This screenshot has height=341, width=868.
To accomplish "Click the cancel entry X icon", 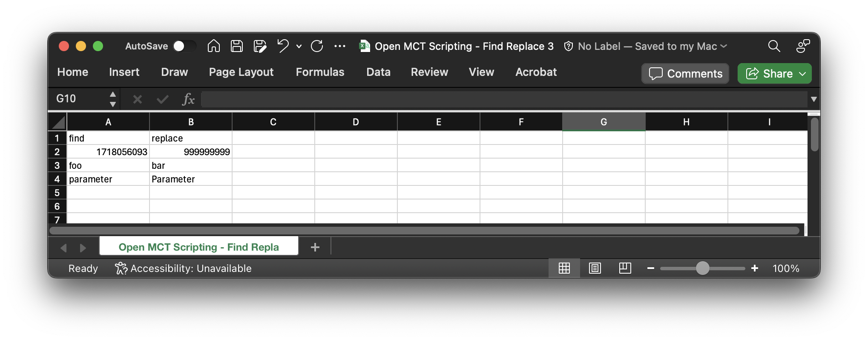I will (137, 99).
